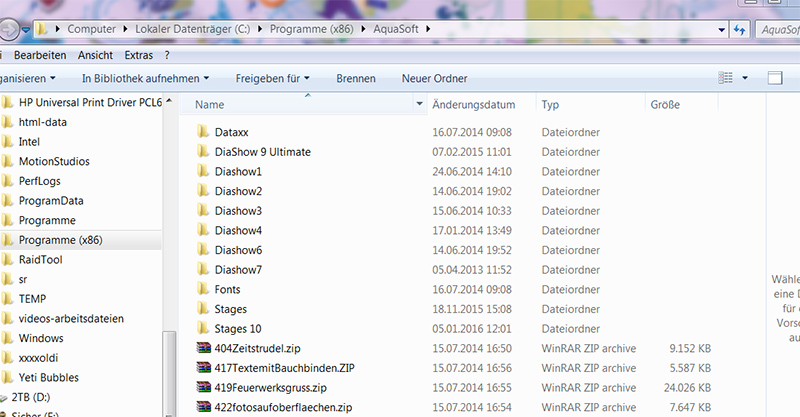This screenshot has height=417, width=800.
Task: Click the WinRAR icon of 404Zeitstrudel.zip
Action: pyautogui.click(x=203, y=348)
